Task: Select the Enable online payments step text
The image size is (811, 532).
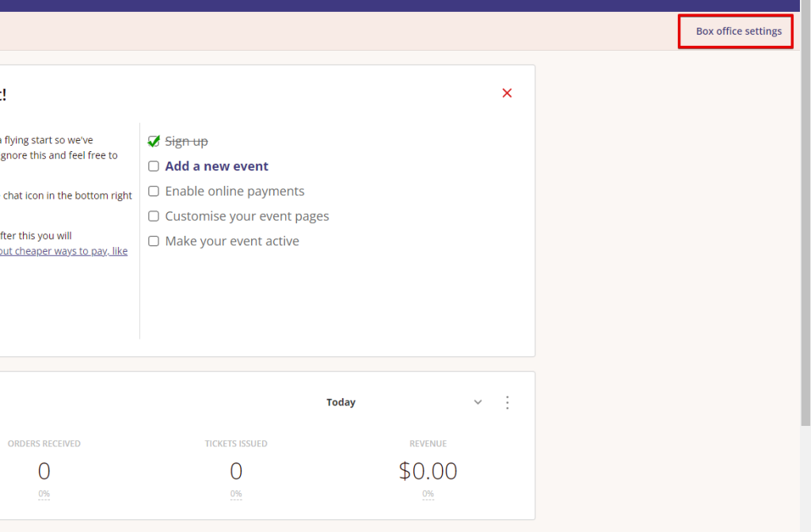Action: [234, 191]
